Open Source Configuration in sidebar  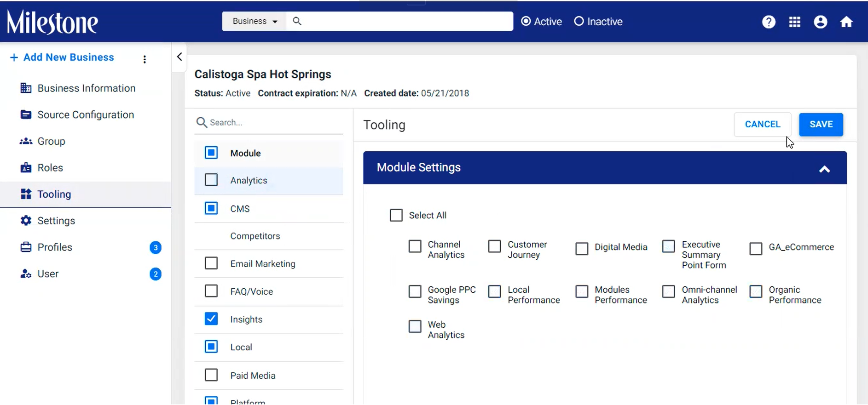[86, 115]
